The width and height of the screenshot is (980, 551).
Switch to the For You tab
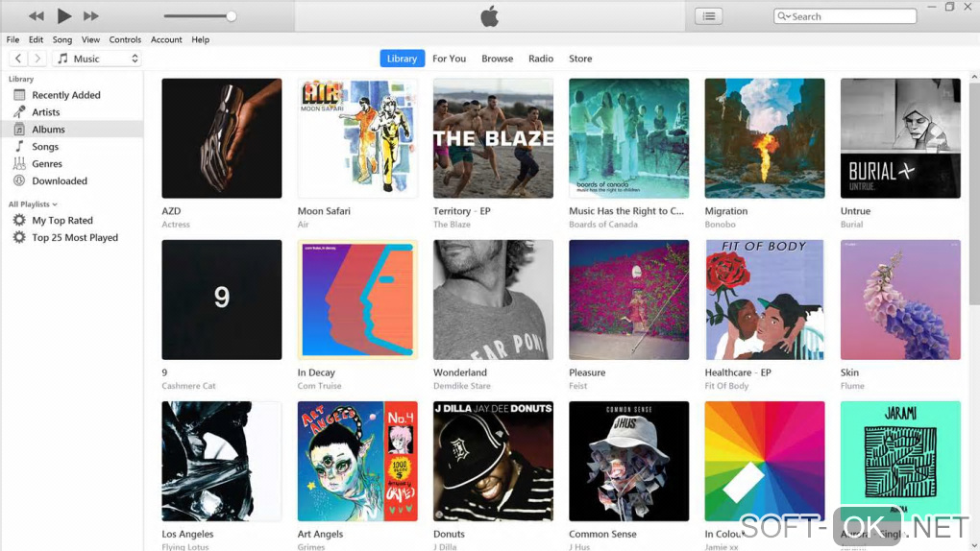coord(449,59)
